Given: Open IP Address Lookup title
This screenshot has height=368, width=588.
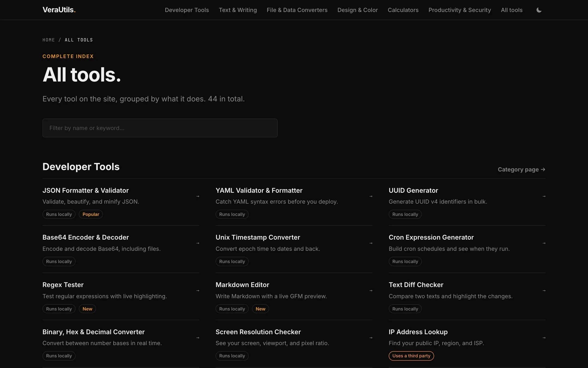Looking at the screenshot, I should 418,332.
